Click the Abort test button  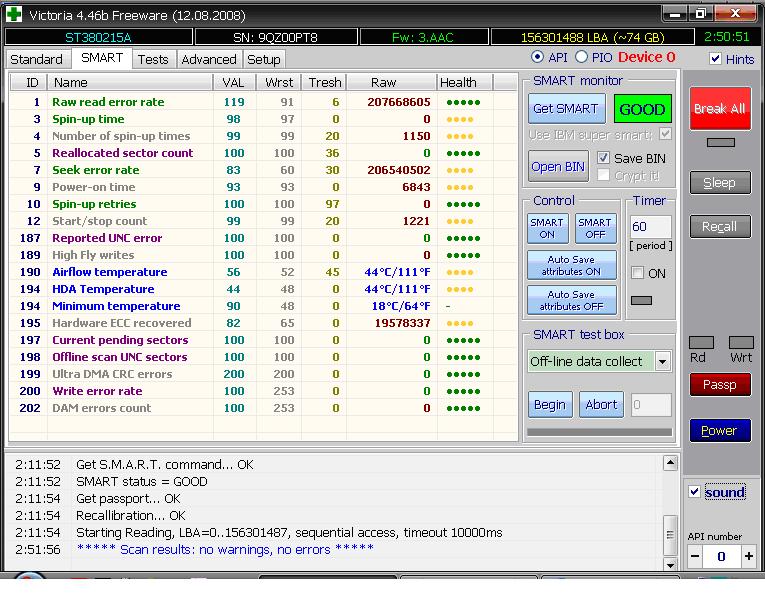[x=601, y=404]
